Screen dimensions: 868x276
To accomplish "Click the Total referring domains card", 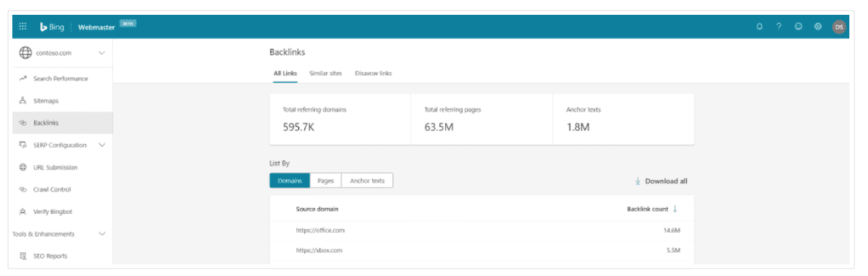I will click(340, 119).
